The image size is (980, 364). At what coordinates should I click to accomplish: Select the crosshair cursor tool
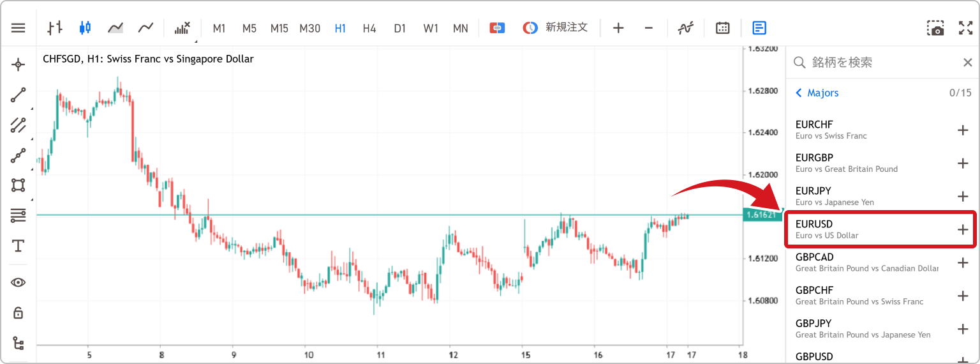pos(19,64)
